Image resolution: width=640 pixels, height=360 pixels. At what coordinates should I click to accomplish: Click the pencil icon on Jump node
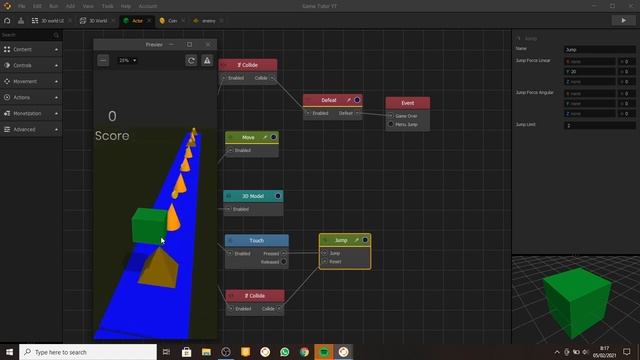pos(356,240)
